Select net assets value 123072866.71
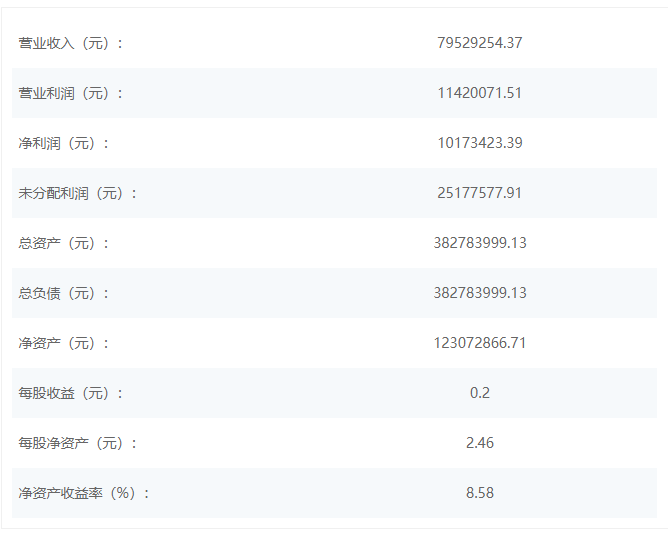 click(x=480, y=343)
